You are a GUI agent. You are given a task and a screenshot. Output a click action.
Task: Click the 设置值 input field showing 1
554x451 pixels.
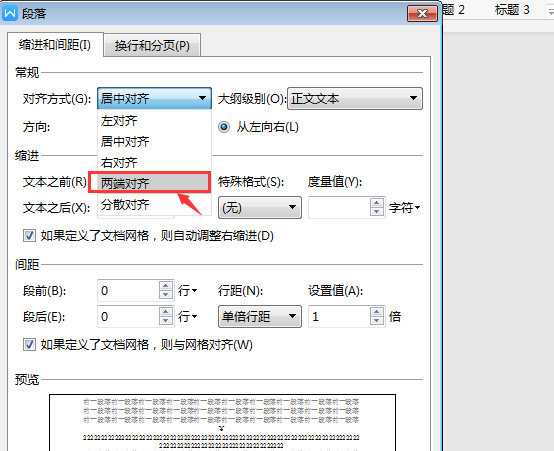[339, 316]
